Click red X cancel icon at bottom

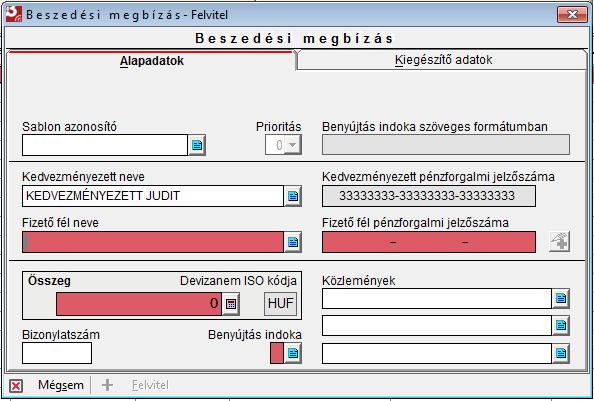(16, 386)
